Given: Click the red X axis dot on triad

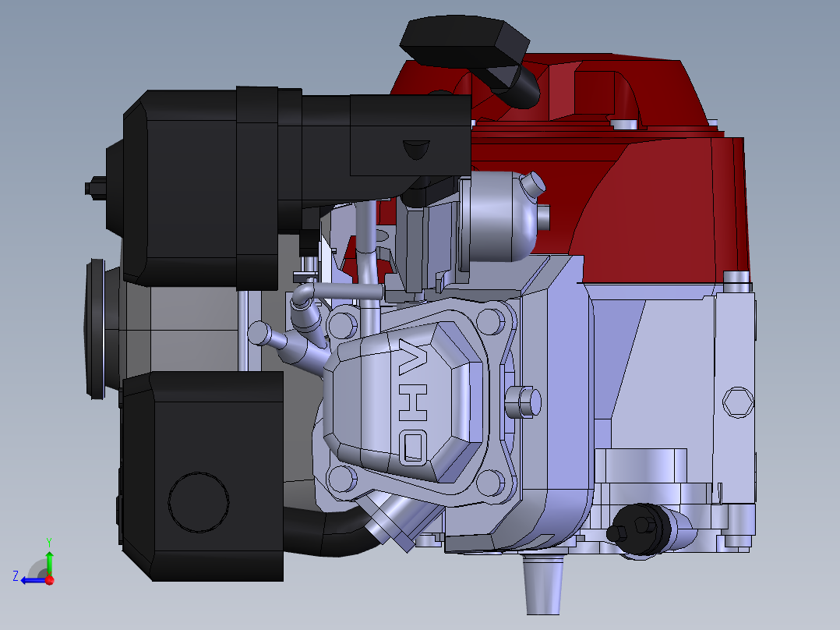Looking at the screenshot, I should (x=49, y=580).
